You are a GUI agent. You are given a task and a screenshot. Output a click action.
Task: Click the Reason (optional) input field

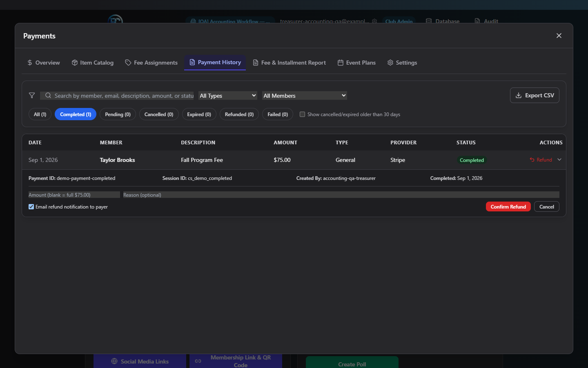tap(341, 195)
